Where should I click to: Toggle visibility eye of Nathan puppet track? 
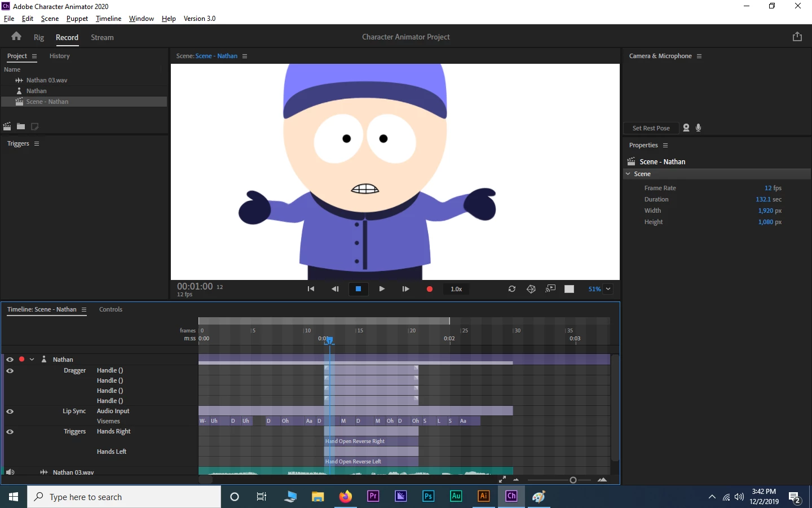10,360
